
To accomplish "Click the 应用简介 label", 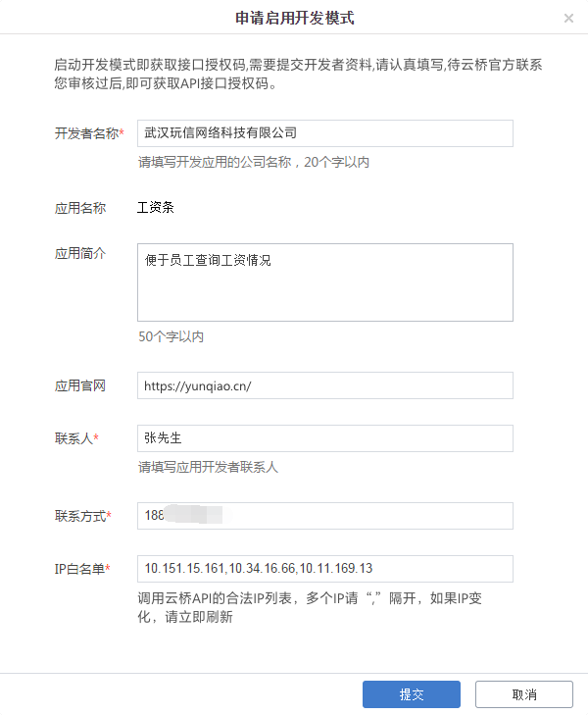I will pyautogui.click(x=80, y=252).
